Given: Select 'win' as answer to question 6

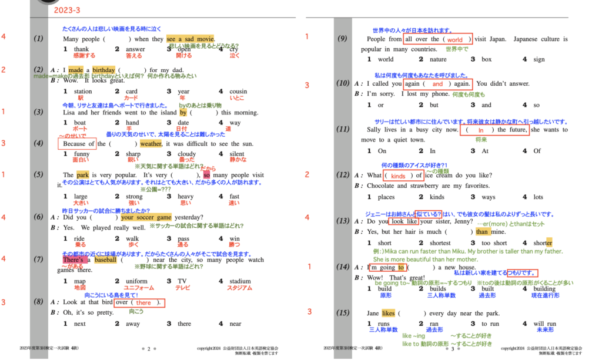Looking at the screenshot, I should point(235,238).
